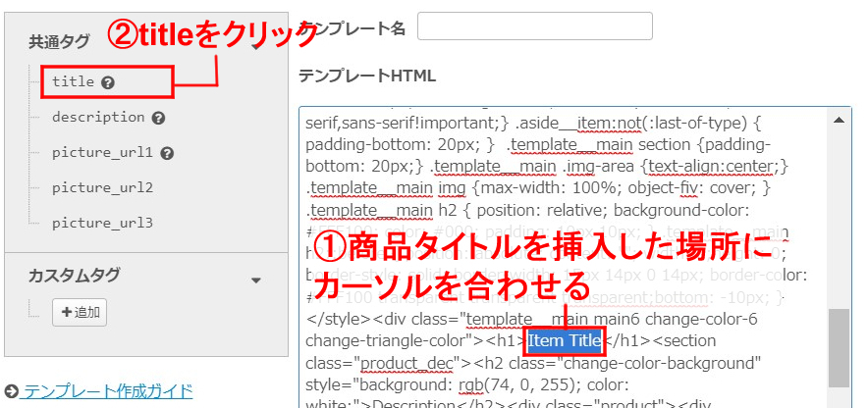The image size is (868, 408).
Task: Open help icon next to title
Action: (108, 83)
